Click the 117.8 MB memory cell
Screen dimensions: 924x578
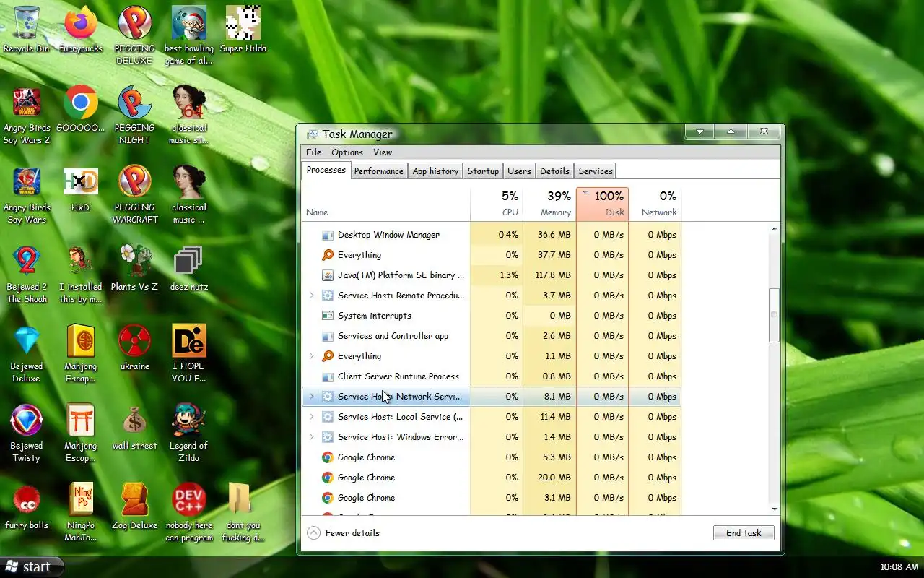[549, 275]
